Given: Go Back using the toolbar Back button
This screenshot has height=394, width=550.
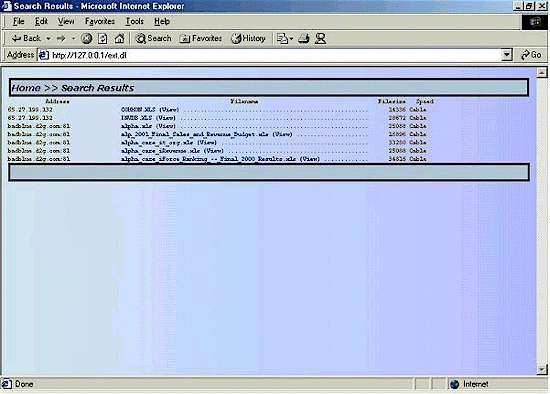Looking at the screenshot, I should click(x=26, y=38).
